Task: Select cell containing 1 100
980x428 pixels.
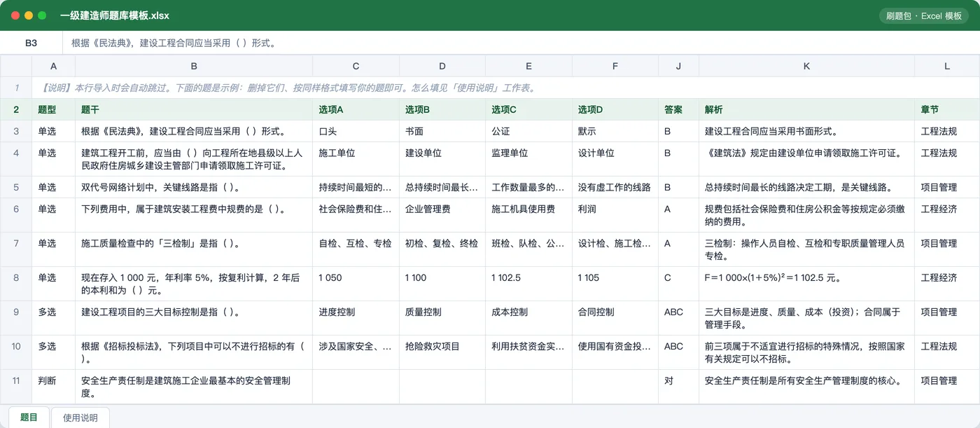Action: coord(442,283)
